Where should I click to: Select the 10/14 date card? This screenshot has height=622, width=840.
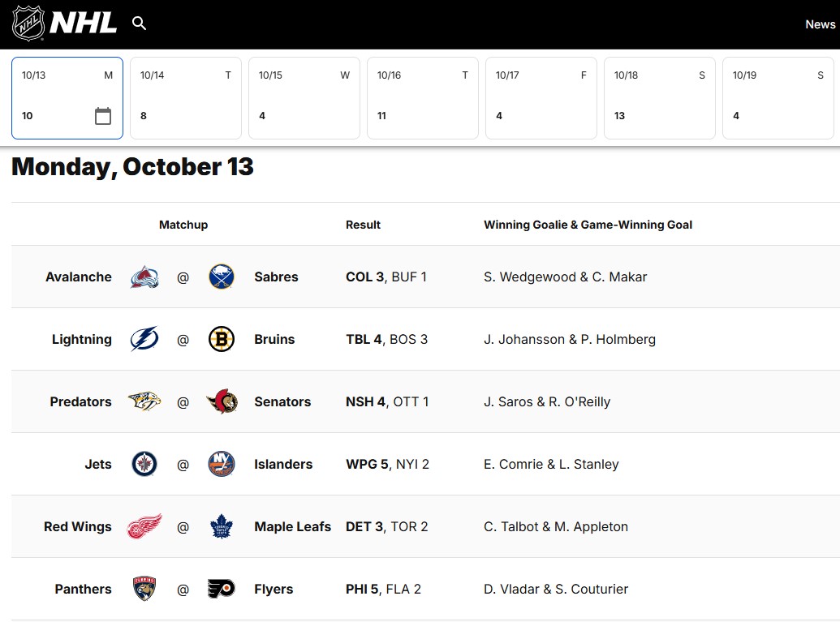185,97
